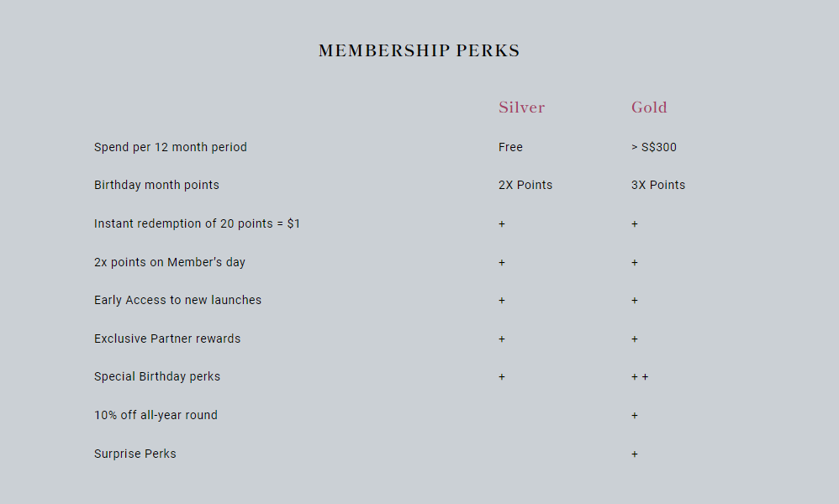
Task: Click the Silver plus for Instant redemption
Action: 502,224
